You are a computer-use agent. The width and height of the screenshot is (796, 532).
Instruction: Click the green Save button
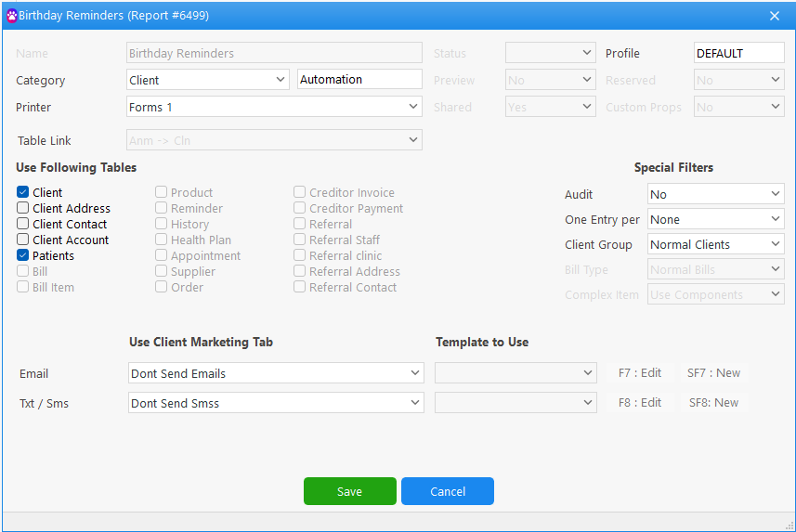[349, 491]
